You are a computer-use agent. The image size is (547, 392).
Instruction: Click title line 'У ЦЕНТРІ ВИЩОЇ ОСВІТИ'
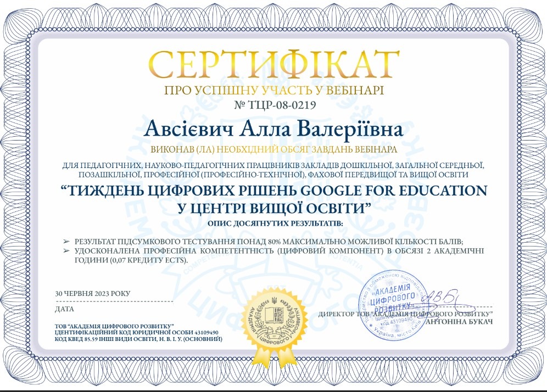point(274,208)
